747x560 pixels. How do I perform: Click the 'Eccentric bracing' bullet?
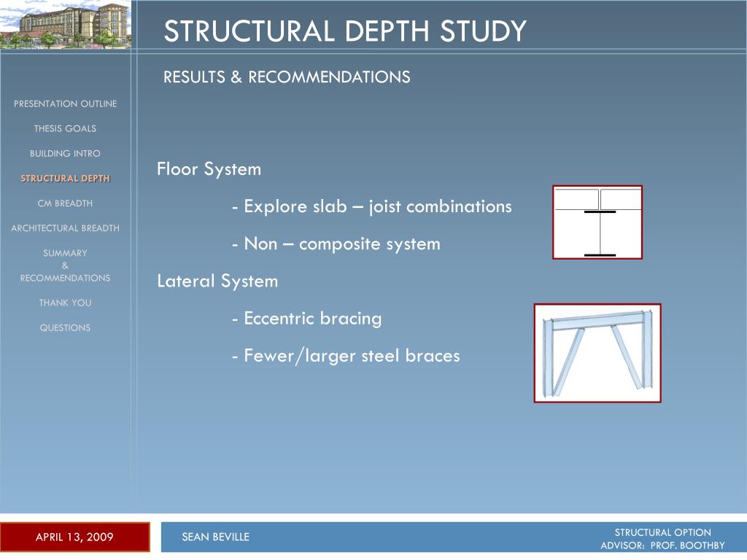[x=307, y=319]
